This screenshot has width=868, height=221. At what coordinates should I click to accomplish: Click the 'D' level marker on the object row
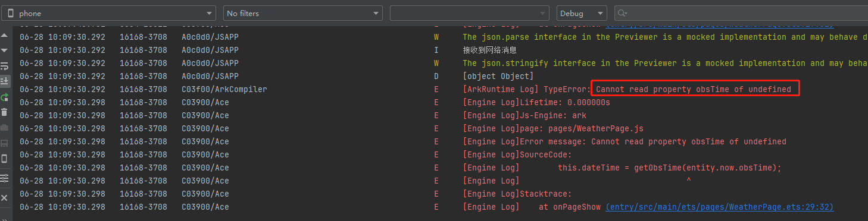[436, 76]
